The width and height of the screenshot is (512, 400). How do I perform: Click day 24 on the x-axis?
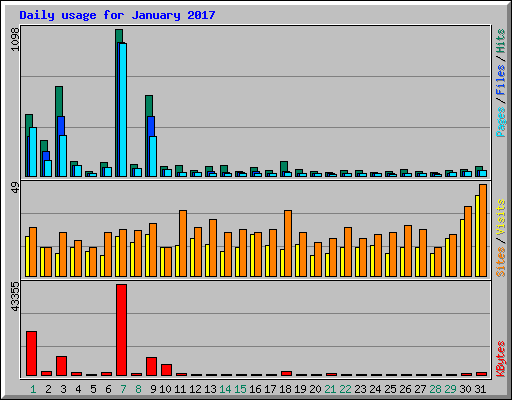(x=375, y=389)
